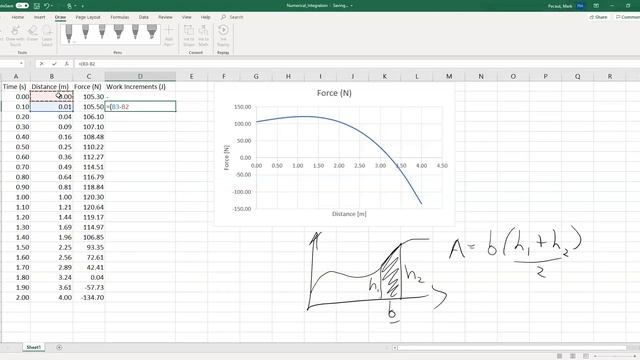Choose the sixth pen in Pens gallery
640x360 pixels.
(152, 32)
